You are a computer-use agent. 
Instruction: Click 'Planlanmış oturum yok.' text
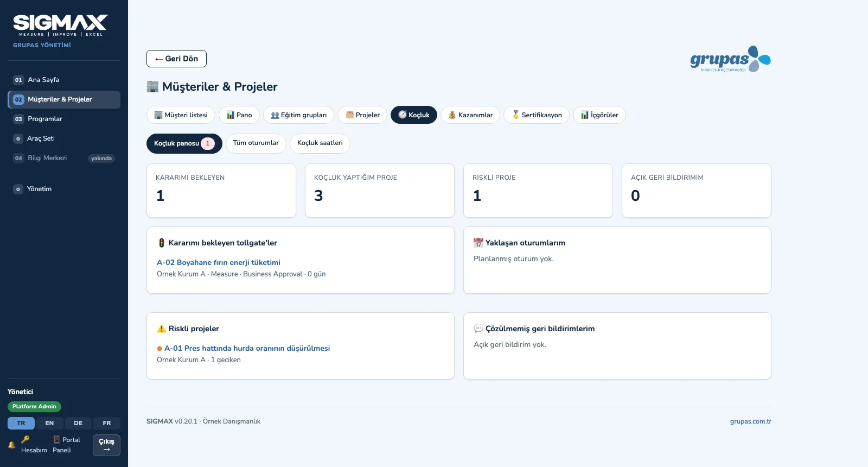(x=514, y=259)
